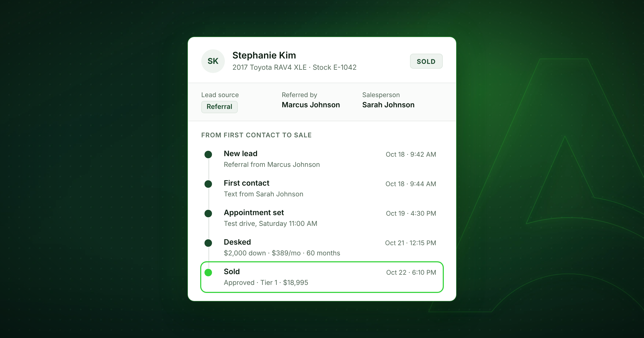This screenshot has width=644, height=338.
Task: Click the Stephanie Kim customer name
Action: coord(264,55)
